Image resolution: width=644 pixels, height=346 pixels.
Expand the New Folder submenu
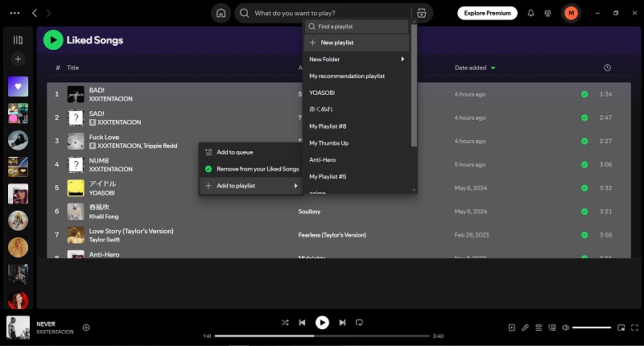tap(357, 59)
